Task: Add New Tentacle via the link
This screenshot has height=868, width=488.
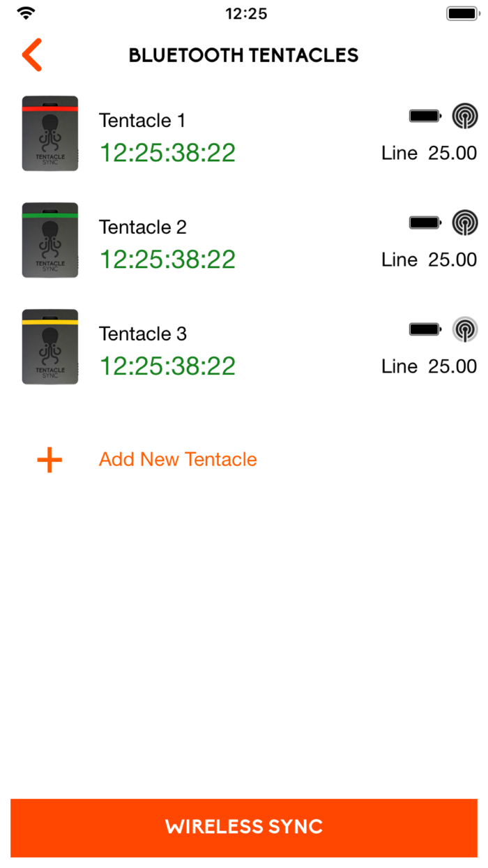Action: click(177, 459)
